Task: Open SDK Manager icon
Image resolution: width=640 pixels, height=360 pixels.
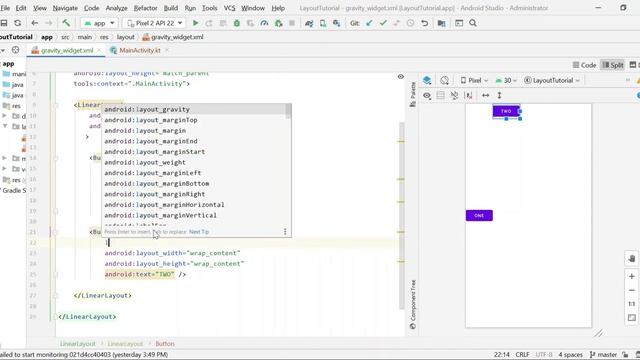Action: pos(336,23)
